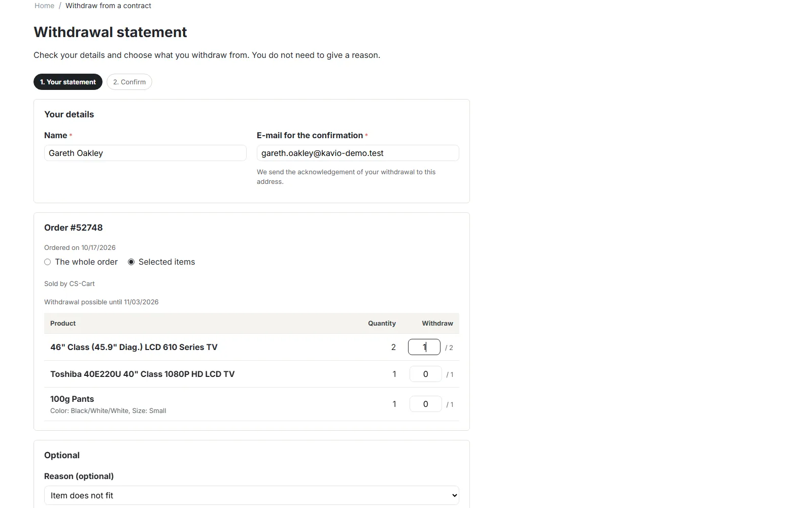Click the acknowledgement help text under e-mail
812x508 pixels.
point(346,177)
